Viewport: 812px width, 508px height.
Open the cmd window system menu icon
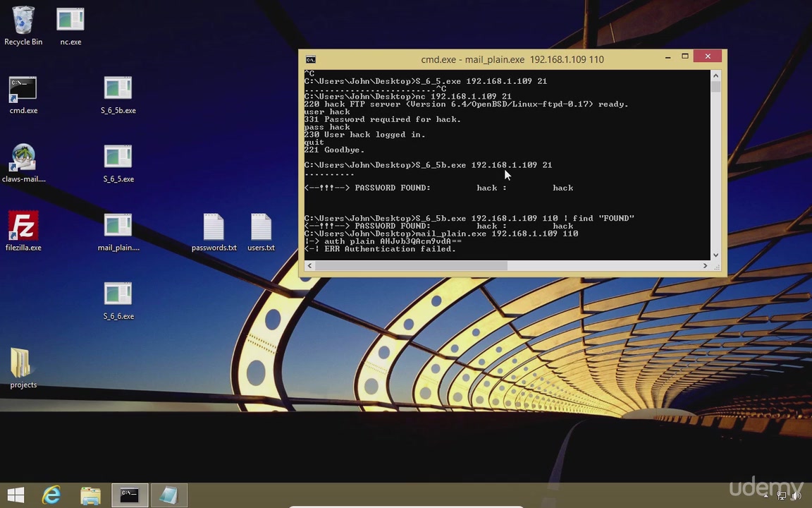pyautogui.click(x=311, y=59)
